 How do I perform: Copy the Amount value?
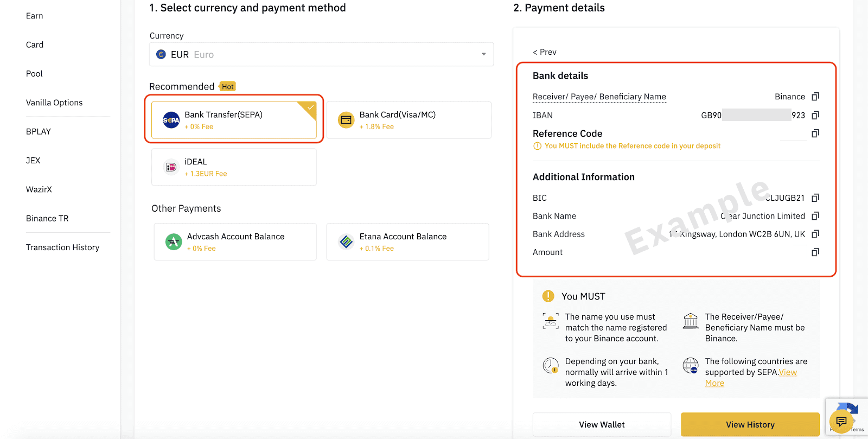tap(815, 252)
